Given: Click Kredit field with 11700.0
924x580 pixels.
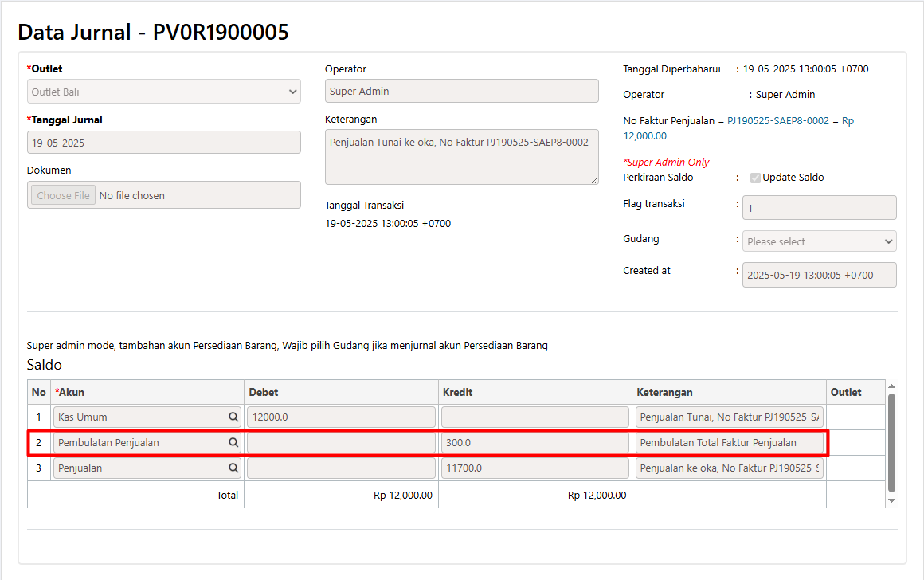Looking at the screenshot, I should (x=534, y=468).
